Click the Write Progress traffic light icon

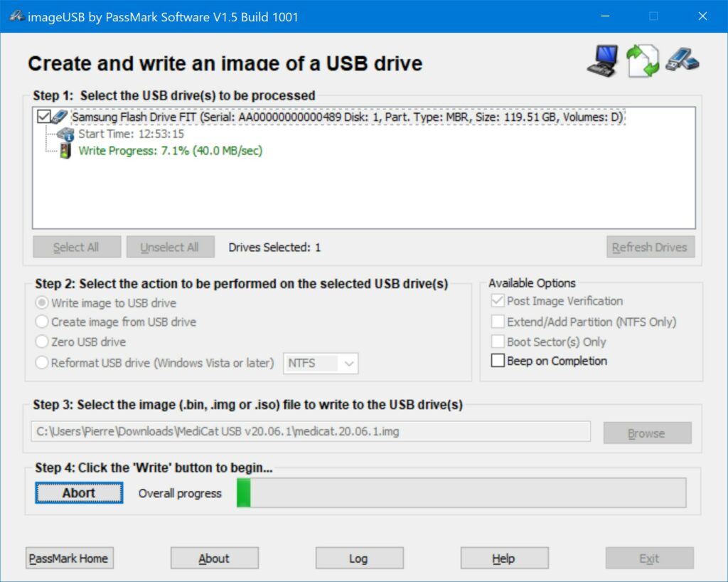pos(65,151)
